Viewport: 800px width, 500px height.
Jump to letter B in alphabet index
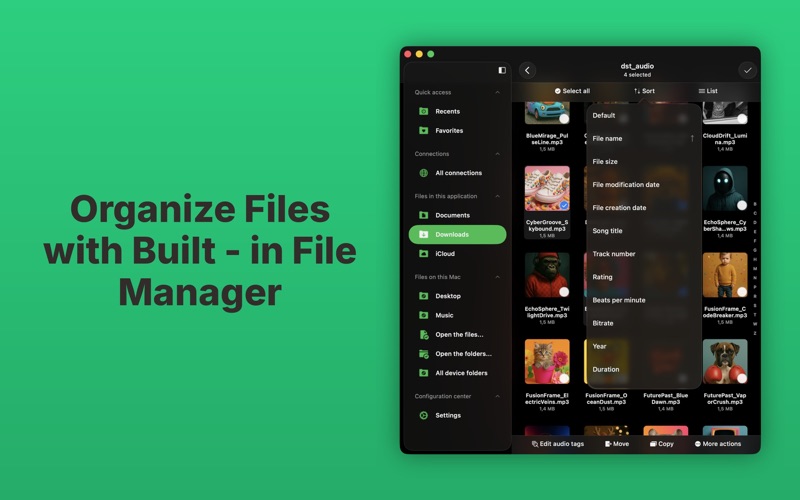coord(755,204)
